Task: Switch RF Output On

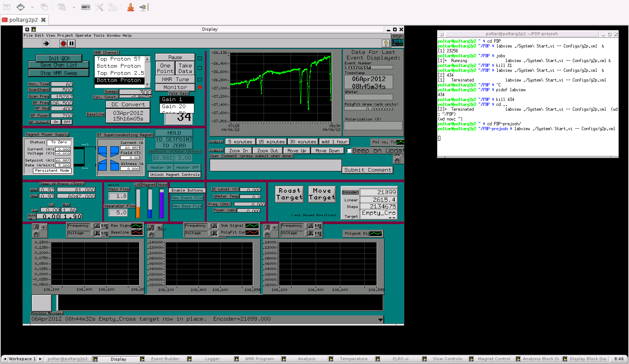Action: [56, 122]
